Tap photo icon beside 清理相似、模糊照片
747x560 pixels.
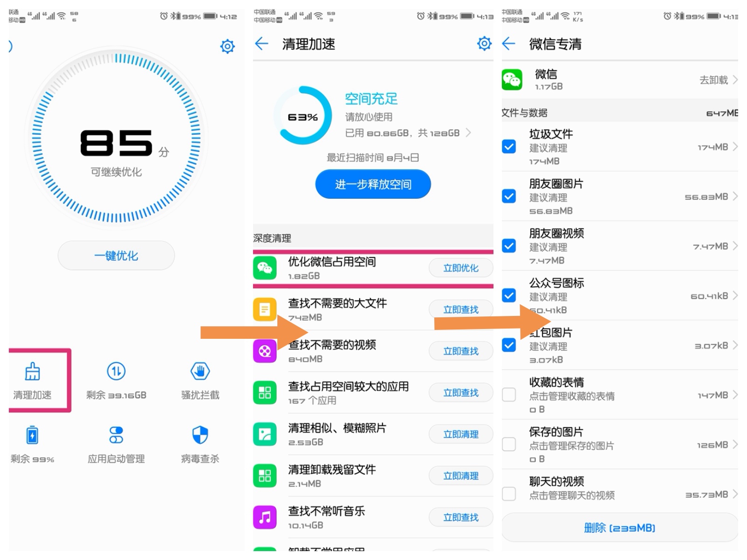[265, 434]
